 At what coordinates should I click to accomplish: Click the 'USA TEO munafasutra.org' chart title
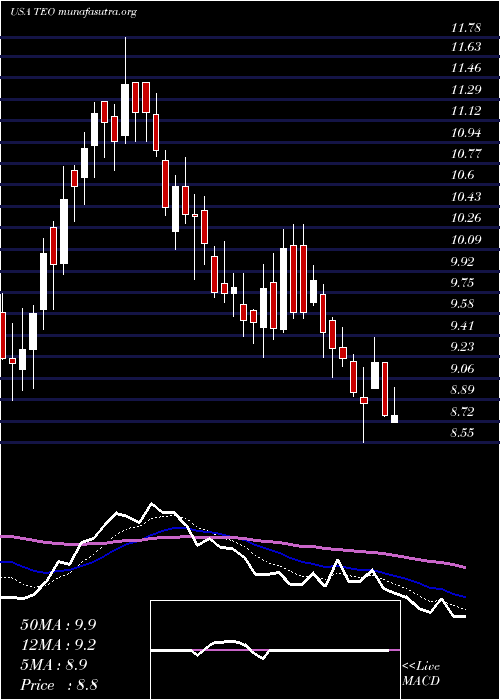point(73,12)
